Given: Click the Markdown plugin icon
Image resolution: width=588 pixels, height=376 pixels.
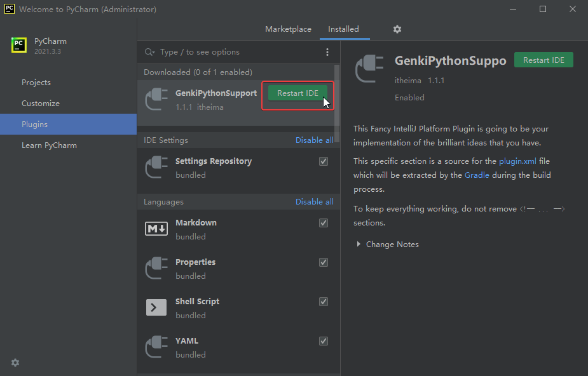Looking at the screenshot, I should pos(156,229).
